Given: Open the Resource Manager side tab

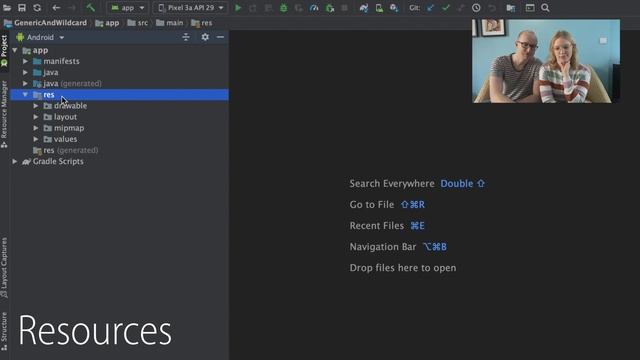Looking at the screenshot, I should point(4,114).
